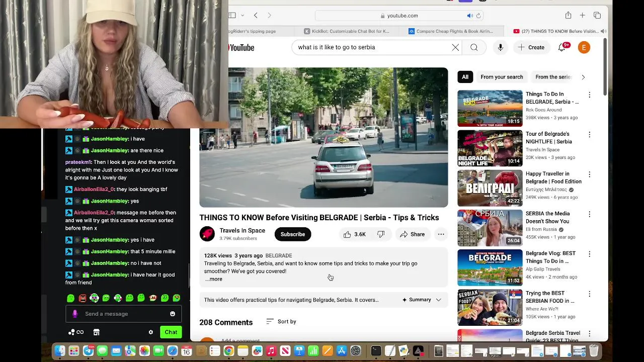Expand the AI Summary chevron
The image size is (644, 362).
coord(438,300)
